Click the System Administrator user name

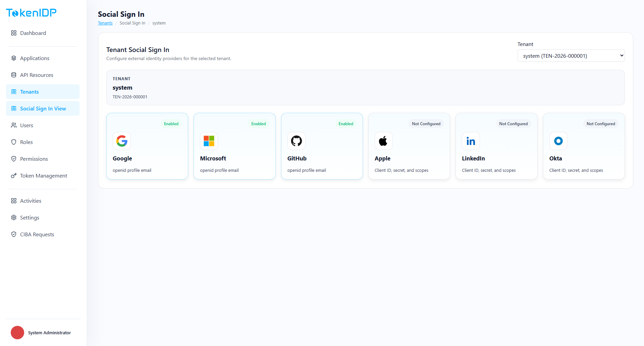[x=49, y=333]
